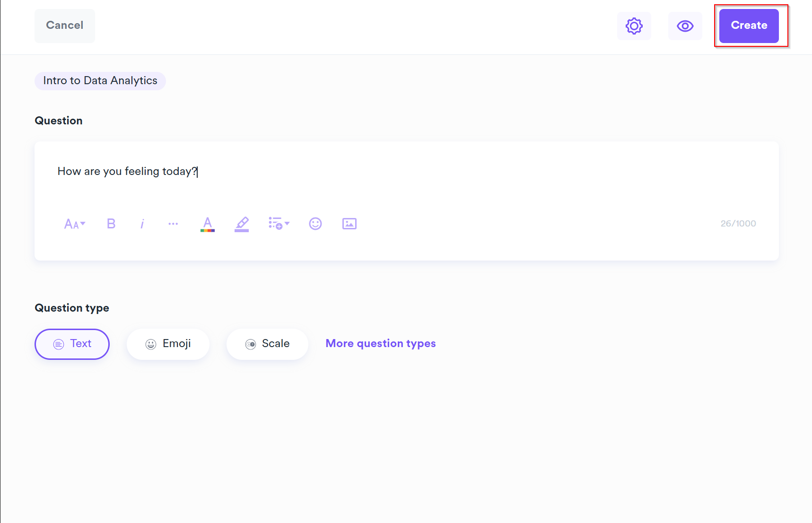Expand the list formatting dropdown
Image resolution: width=812 pixels, height=523 pixels.
pyautogui.click(x=279, y=224)
